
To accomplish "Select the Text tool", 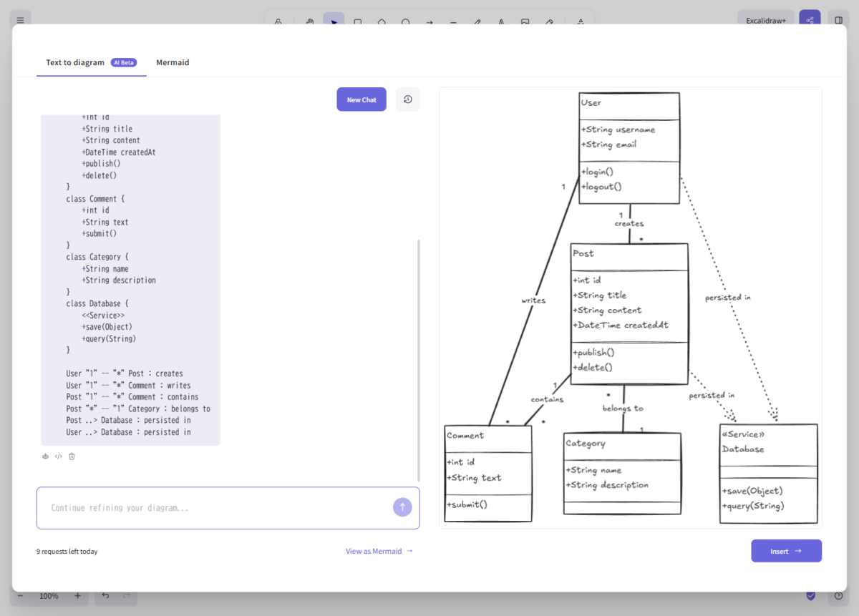I will (x=501, y=22).
